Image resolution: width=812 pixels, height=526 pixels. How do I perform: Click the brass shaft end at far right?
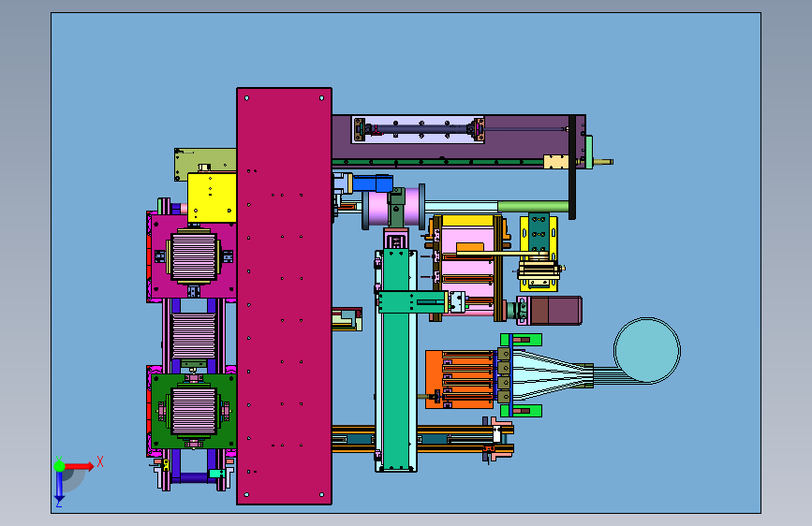click(x=603, y=162)
